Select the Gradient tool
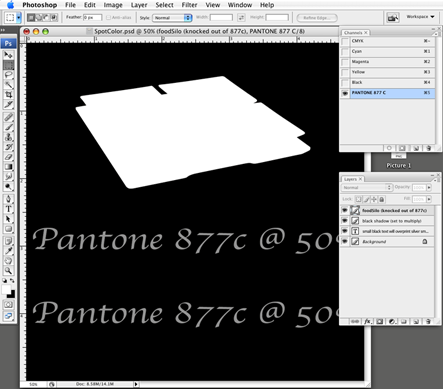 click(x=8, y=167)
